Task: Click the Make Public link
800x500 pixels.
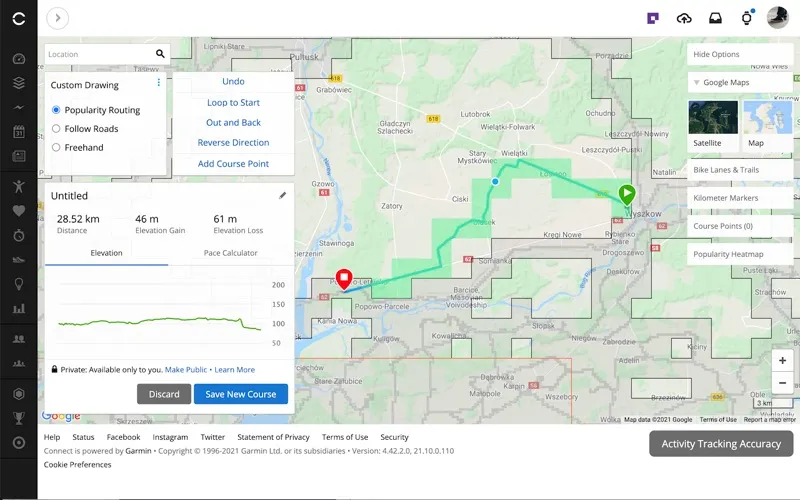Action: [x=186, y=370]
